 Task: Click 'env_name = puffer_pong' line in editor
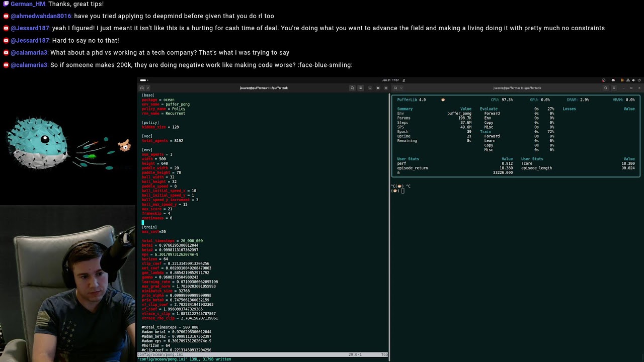[166, 104]
